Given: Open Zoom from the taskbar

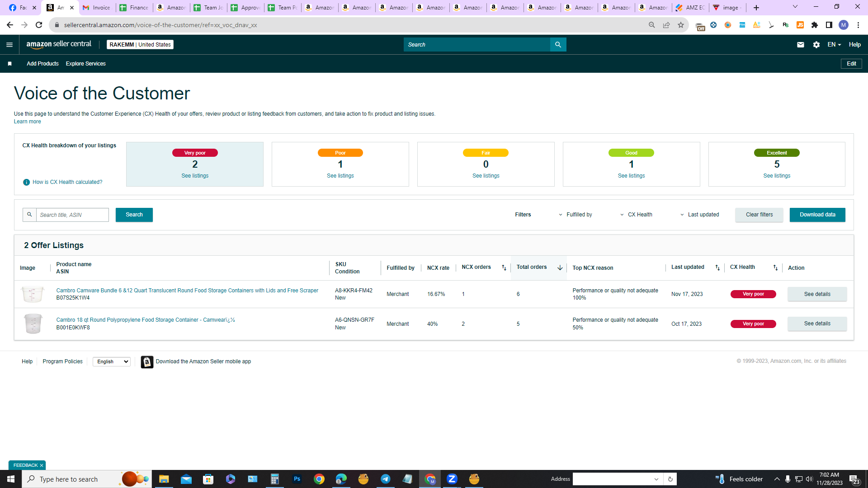Looking at the screenshot, I should pos(452,479).
